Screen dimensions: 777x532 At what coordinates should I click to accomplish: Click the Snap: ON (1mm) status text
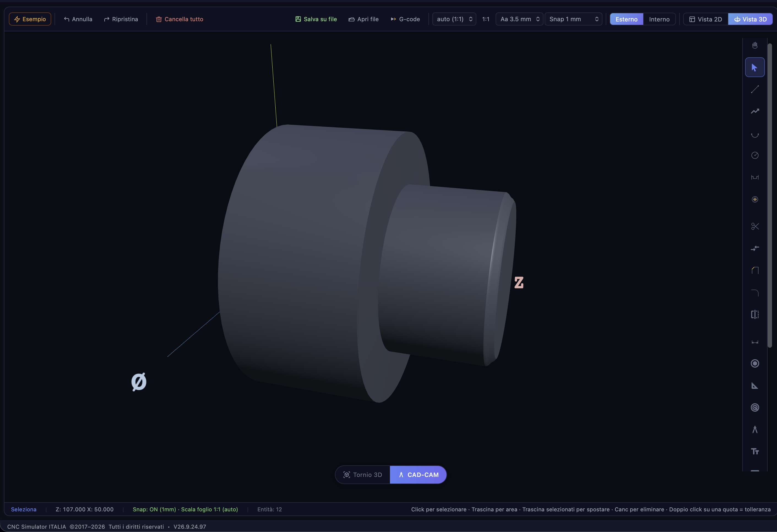click(x=154, y=509)
